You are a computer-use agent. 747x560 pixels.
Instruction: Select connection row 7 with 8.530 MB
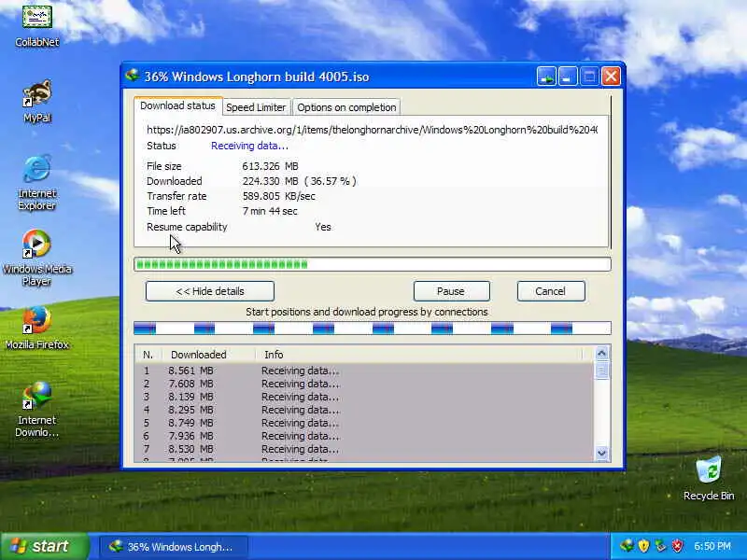tap(364, 449)
